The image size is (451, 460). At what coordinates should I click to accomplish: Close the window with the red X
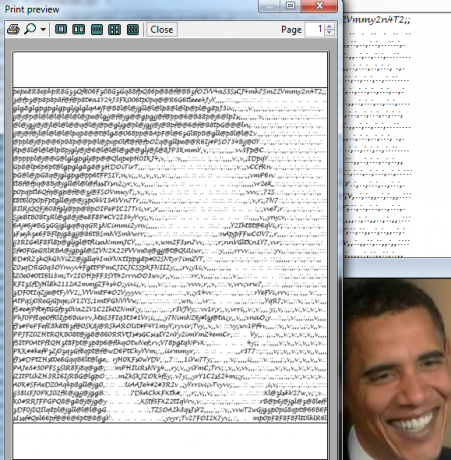pos(319,6)
